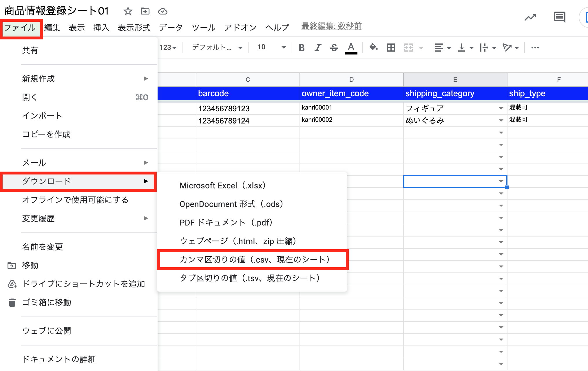Screen dimensions: 588x371
Task: Toggle strikethrough formatting
Action: [334, 48]
